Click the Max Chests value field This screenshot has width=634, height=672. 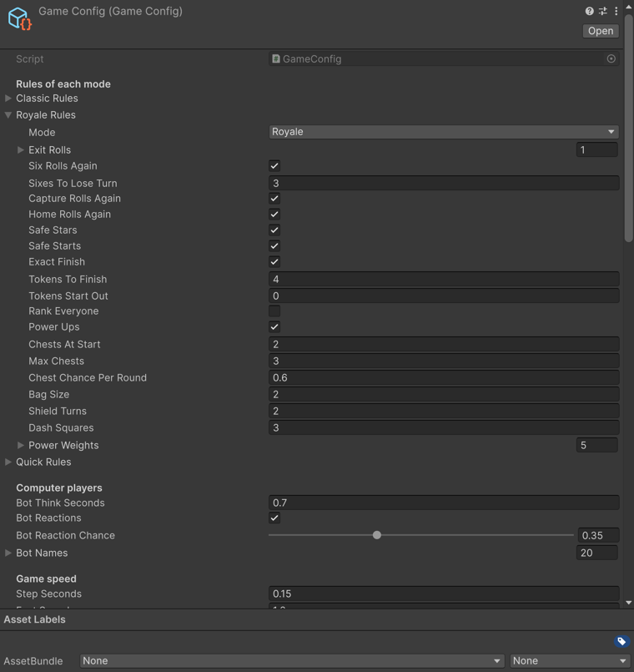(x=444, y=361)
